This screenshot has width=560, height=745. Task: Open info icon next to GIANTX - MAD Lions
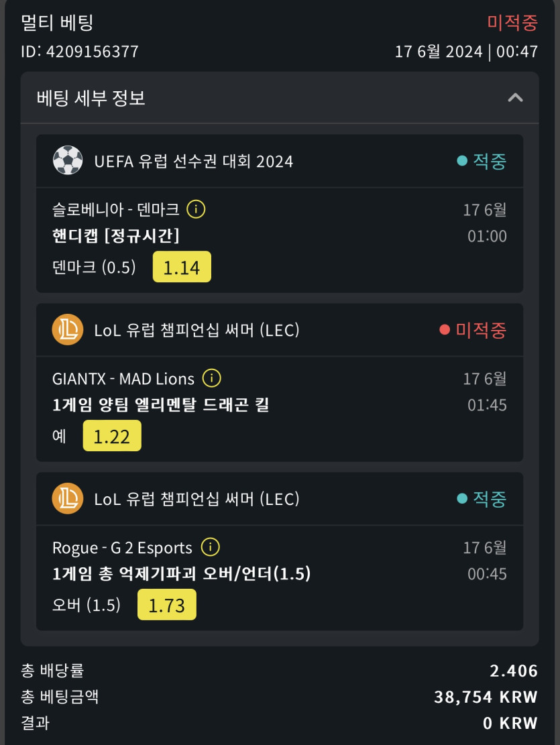211,379
